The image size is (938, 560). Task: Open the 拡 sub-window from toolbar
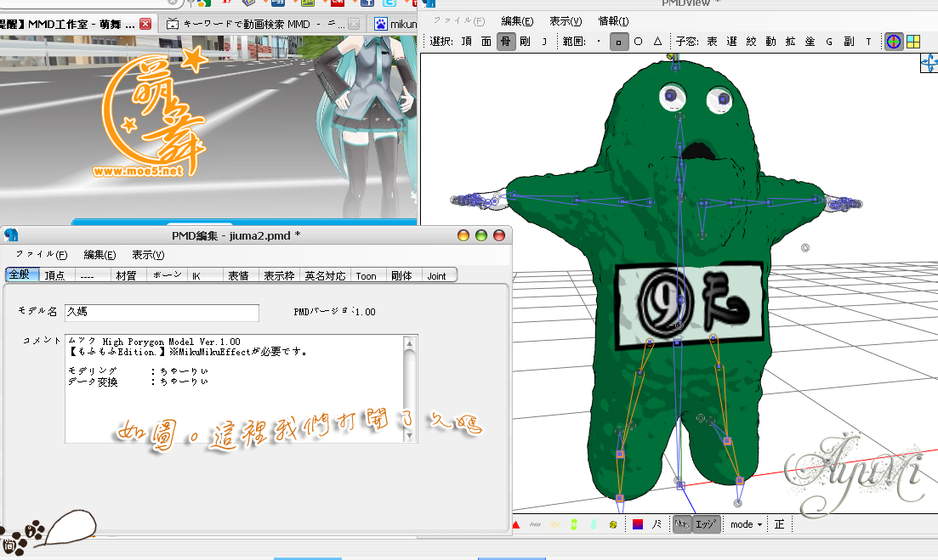tap(790, 42)
